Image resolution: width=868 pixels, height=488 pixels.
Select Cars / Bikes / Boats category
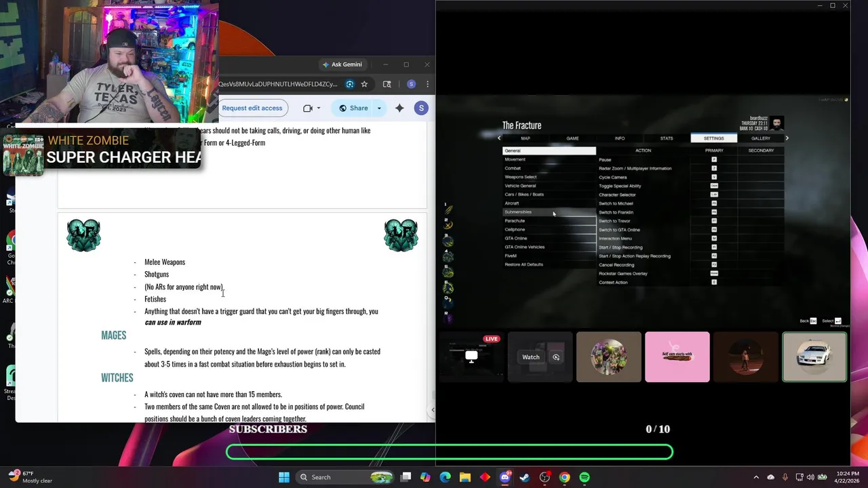coord(549,195)
